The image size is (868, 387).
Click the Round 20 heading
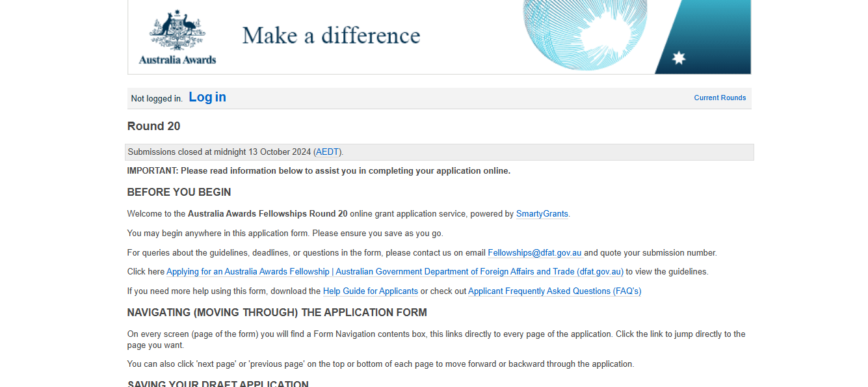point(153,126)
